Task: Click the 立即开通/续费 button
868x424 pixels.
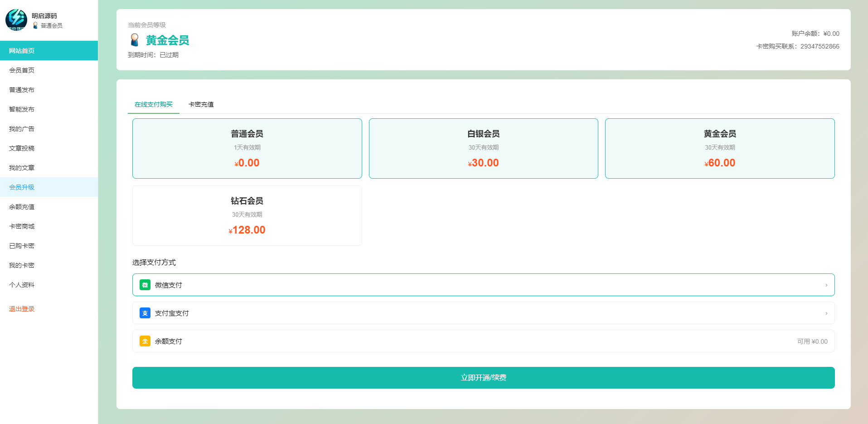Action: click(484, 378)
